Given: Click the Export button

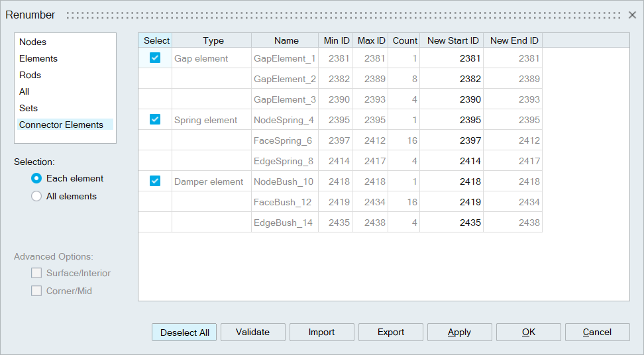Looking at the screenshot, I should 391,332.
